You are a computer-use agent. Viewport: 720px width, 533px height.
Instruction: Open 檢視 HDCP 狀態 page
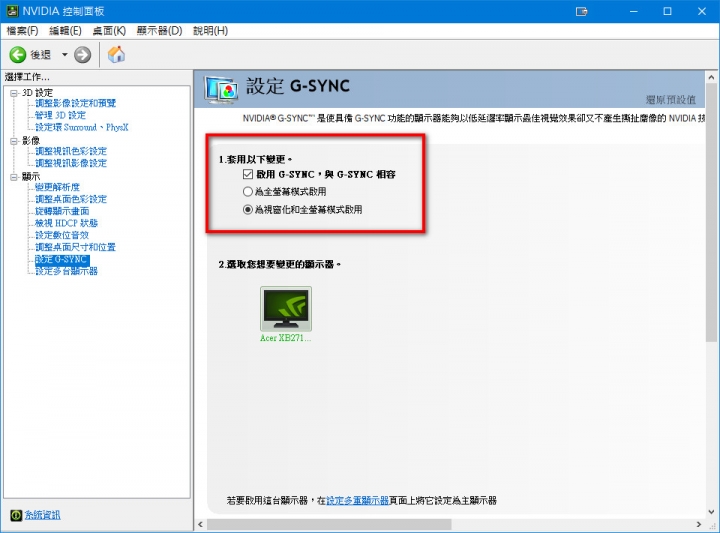67,223
